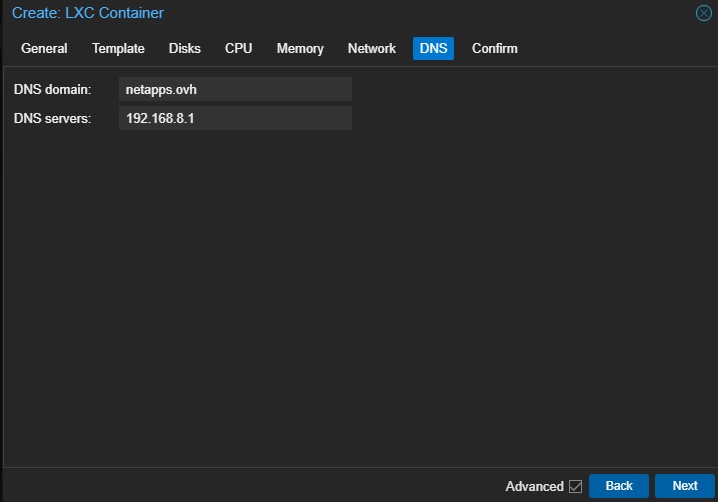Image resolution: width=718 pixels, height=502 pixels.
Task: Jump to the Confirm tab
Action: (x=494, y=48)
